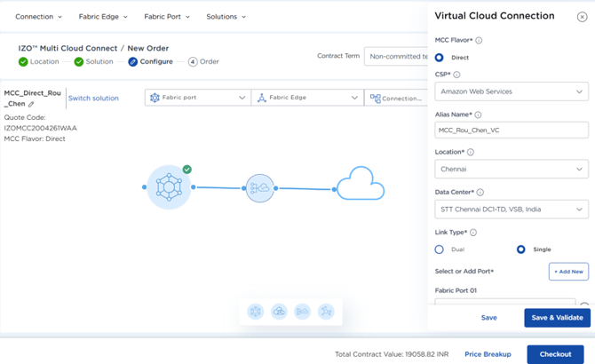The width and height of the screenshot is (595, 364).
Task: Open the info icon next to Data Center
Action: coord(480,193)
